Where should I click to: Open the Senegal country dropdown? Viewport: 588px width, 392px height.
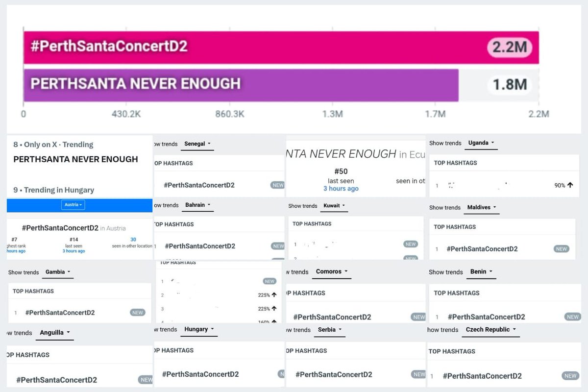197,144
